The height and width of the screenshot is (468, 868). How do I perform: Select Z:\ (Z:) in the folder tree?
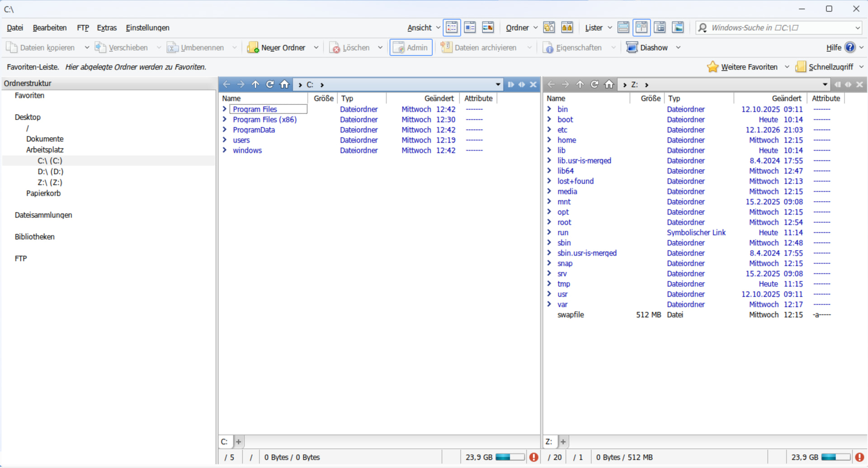tap(50, 183)
